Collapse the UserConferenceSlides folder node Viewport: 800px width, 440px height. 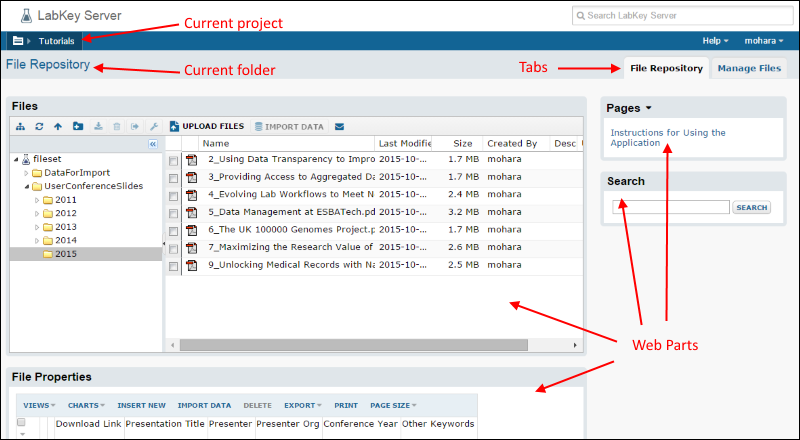tap(27, 186)
